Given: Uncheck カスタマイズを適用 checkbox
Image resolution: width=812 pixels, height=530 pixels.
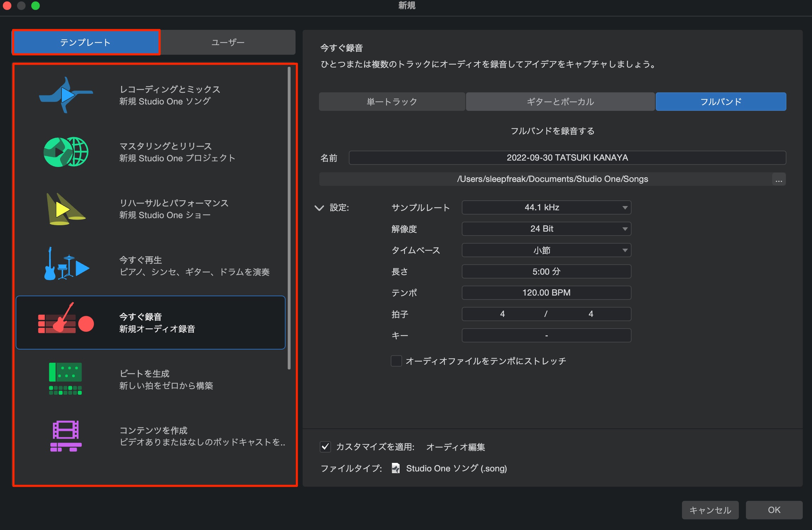Looking at the screenshot, I should coord(325,447).
